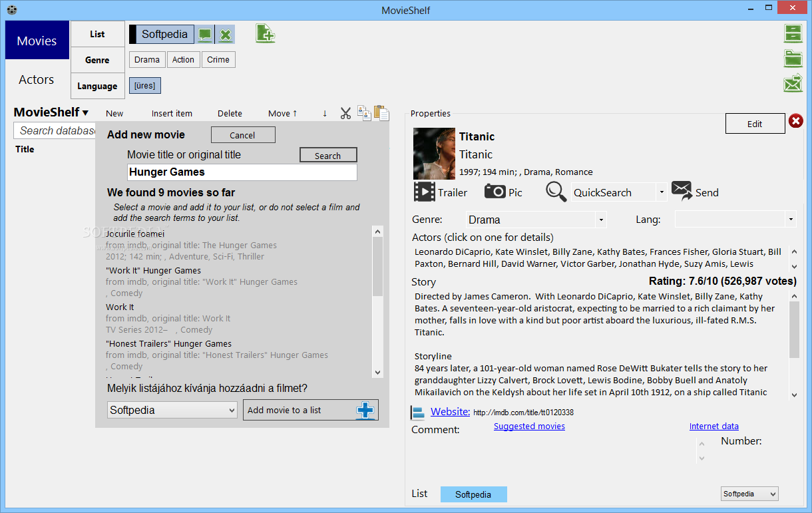Click the movie title input with Hunger Games
The width and height of the screenshot is (812, 513).
(242, 172)
